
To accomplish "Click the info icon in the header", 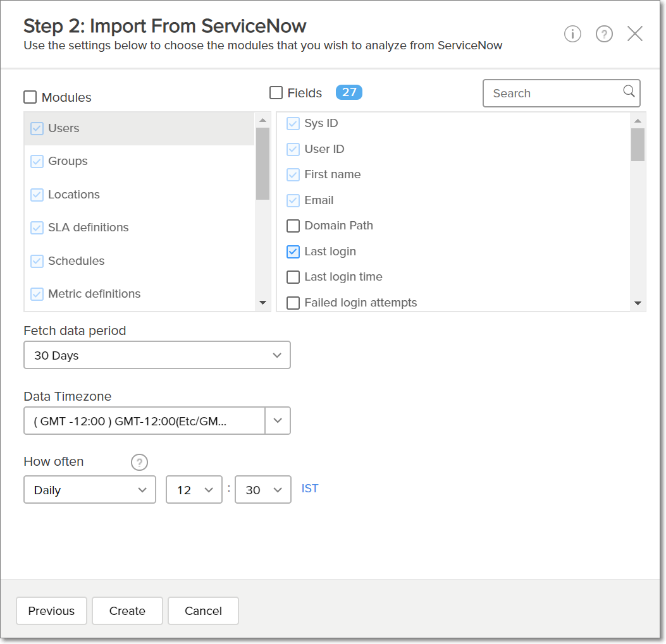I will coord(572,33).
